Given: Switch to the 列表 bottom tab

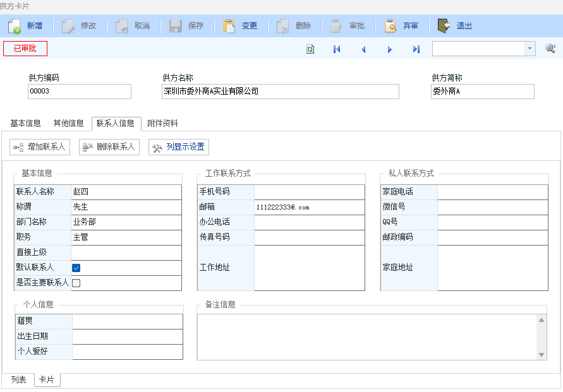Looking at the screenshot, I should (x=18, y=380).
